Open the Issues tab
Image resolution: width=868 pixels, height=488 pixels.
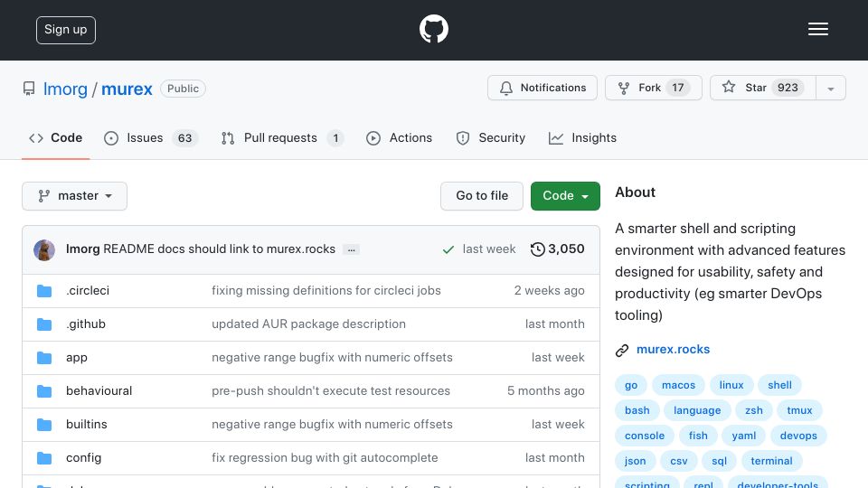point(151,137)
